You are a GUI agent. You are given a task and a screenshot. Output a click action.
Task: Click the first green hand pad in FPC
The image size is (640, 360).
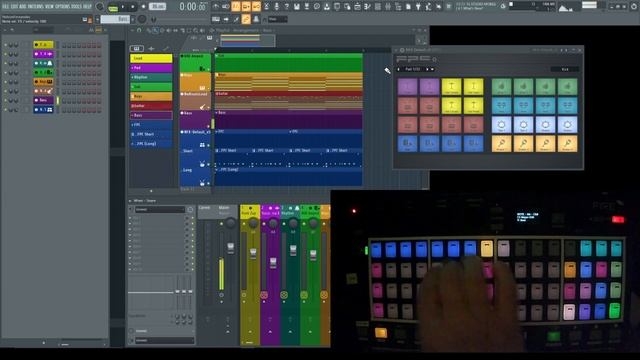(501, 87)
